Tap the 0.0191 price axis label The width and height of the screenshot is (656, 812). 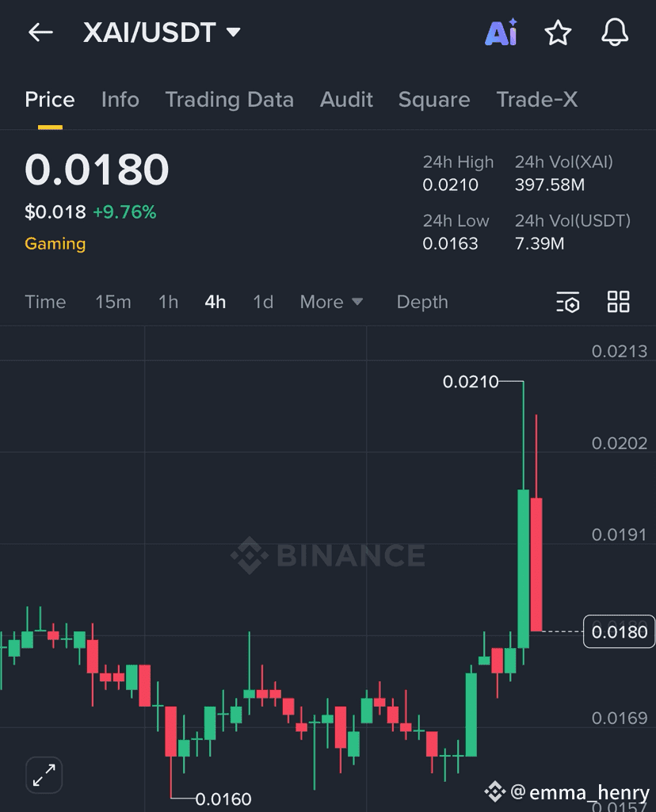[x=620, y=535]
